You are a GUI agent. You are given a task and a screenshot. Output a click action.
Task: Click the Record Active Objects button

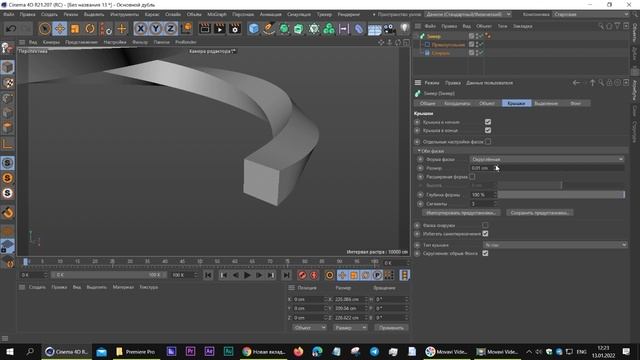point(302,275)
